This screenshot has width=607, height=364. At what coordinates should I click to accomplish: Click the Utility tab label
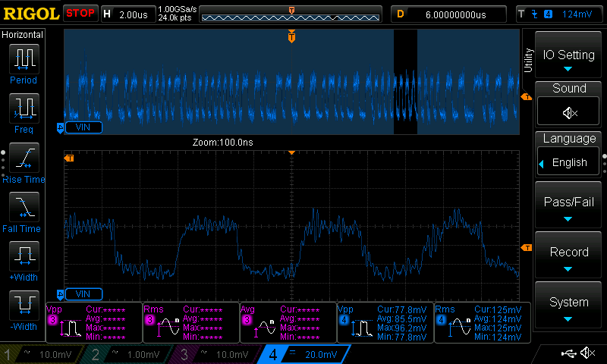point(528,60)
